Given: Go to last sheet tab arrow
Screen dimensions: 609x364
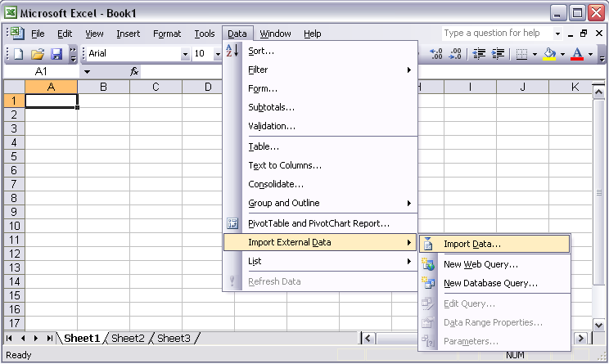Looking at the screenshot, I should 49,339.
